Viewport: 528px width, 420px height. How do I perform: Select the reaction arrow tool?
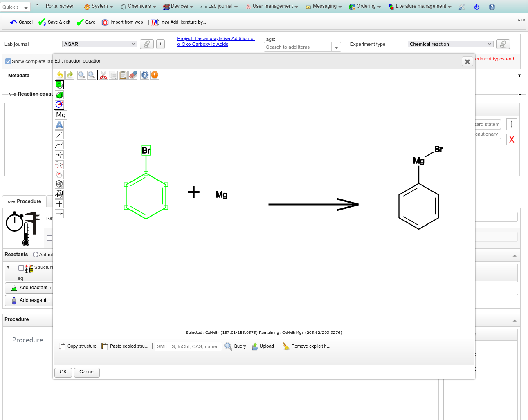click(59, 214)
